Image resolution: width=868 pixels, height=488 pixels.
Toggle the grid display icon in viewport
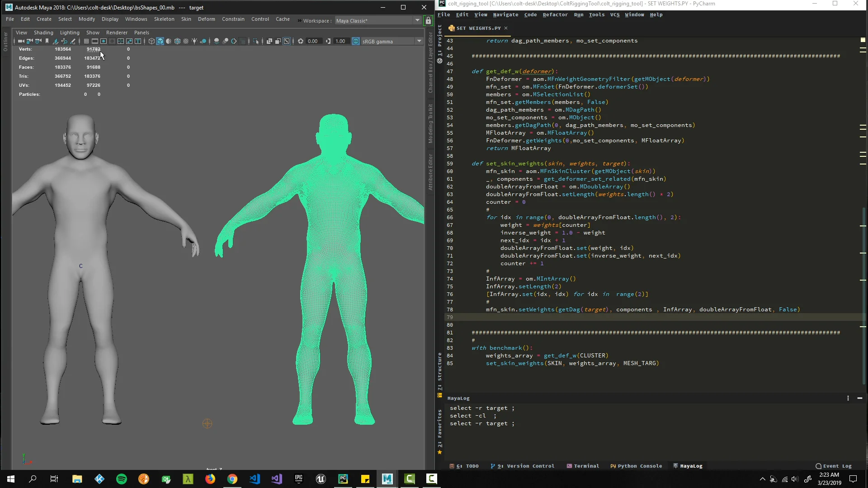click(86, 41)
